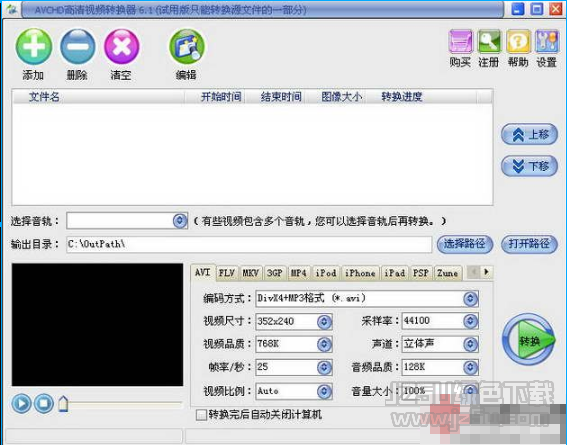Open the 音量大小 volume dropdown

(x=470, y=391)
